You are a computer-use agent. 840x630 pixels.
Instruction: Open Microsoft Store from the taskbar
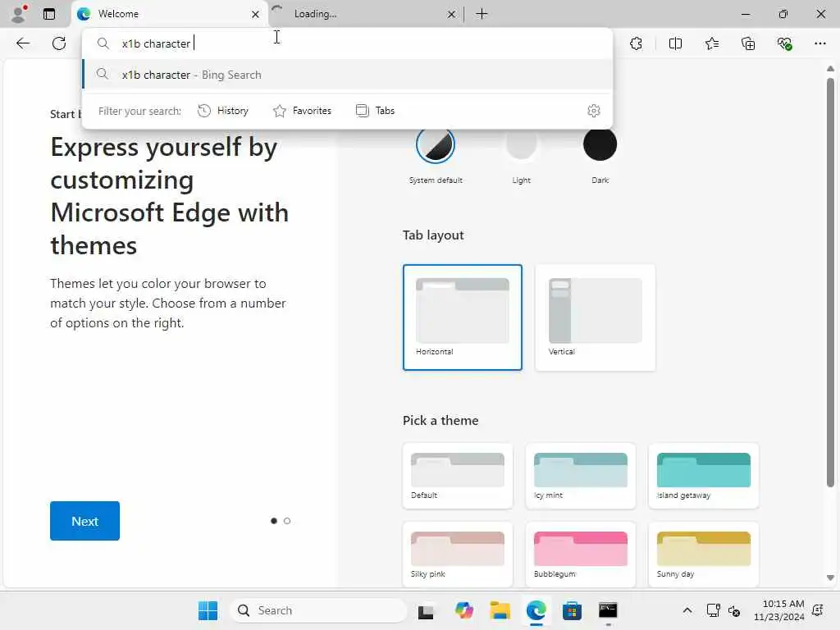572,610
